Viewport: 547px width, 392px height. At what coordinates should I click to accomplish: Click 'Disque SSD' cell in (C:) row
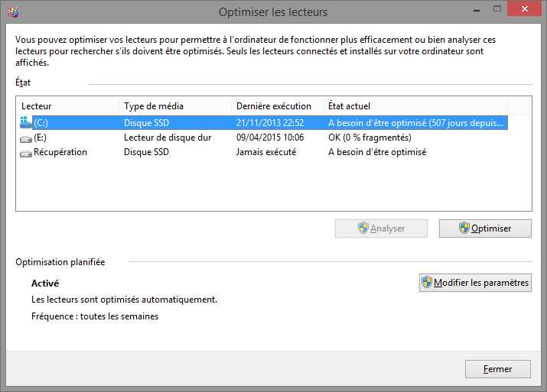pos(147,123)
